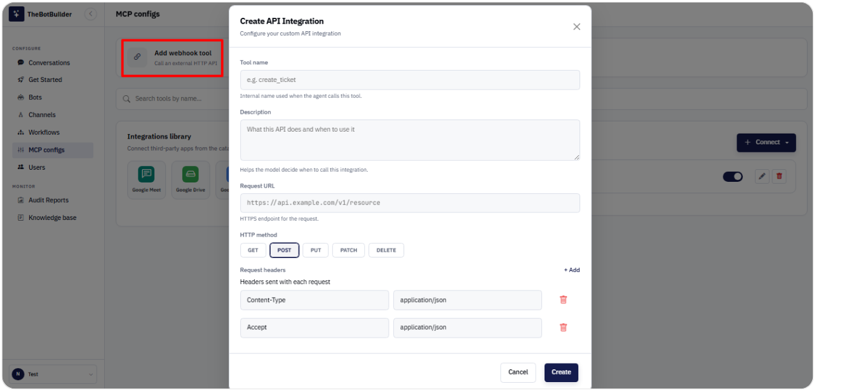
Task: Select the Google Drive integration card
Action: tap(191, 180)
